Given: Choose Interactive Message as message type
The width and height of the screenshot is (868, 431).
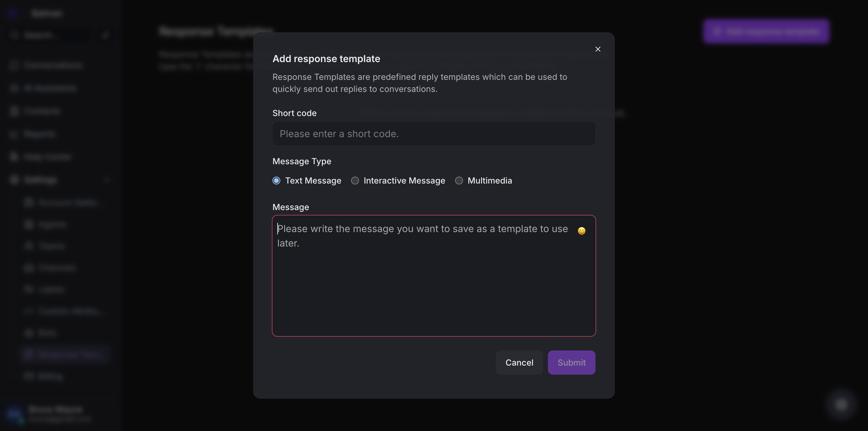Looking at the screenshot, I should [355, 181].
